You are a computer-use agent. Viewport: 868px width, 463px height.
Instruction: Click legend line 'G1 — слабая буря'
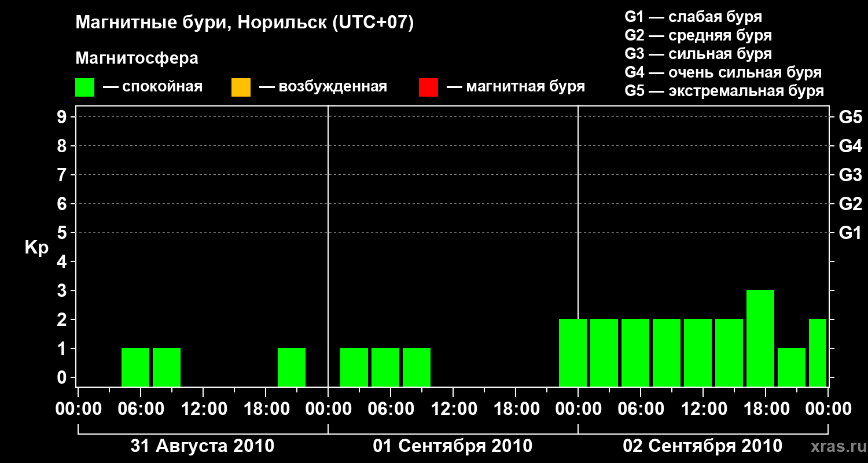(x=693, y=17)
